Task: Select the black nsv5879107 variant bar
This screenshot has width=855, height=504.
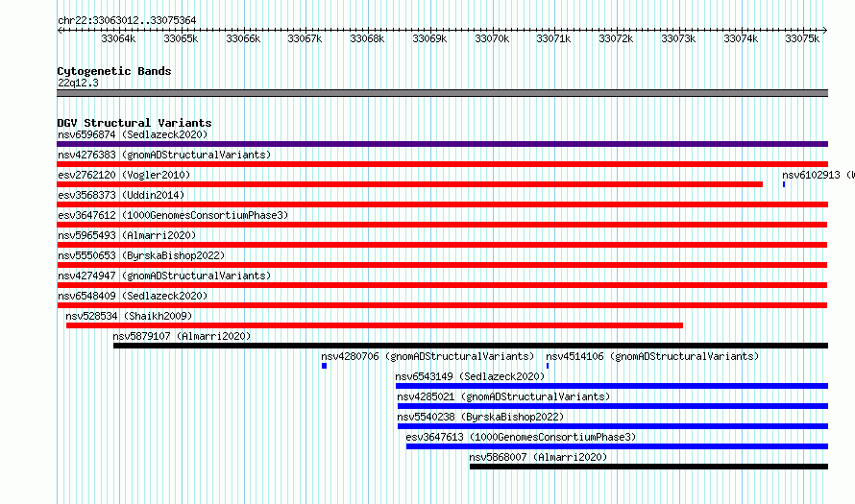Action: (x=471, y=346)
